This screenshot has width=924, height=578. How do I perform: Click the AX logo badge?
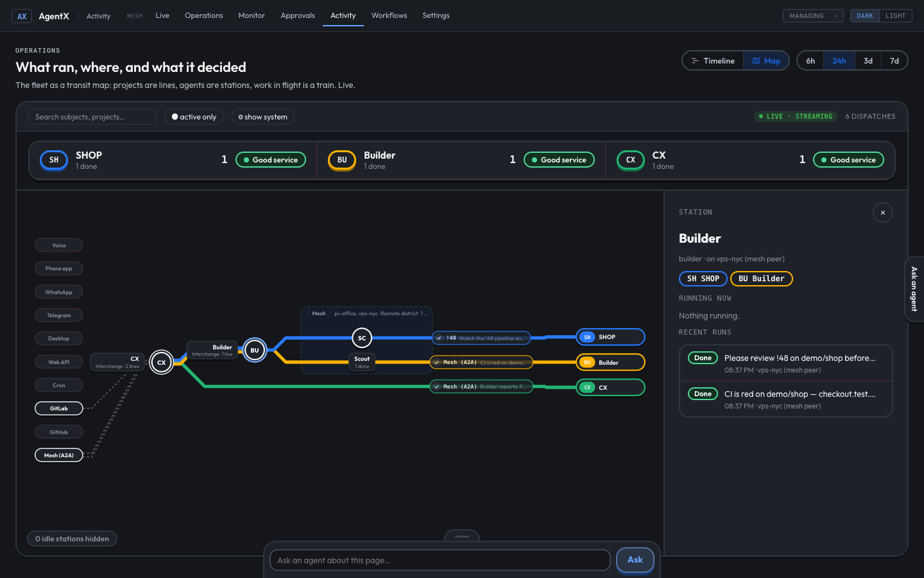pos(22,16)
